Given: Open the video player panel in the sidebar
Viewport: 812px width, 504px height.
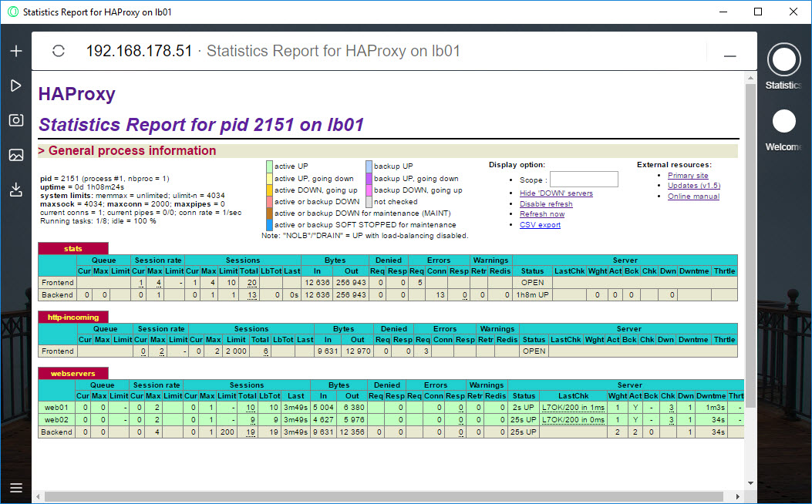Looking at the screenshot, I should [15, 86].
